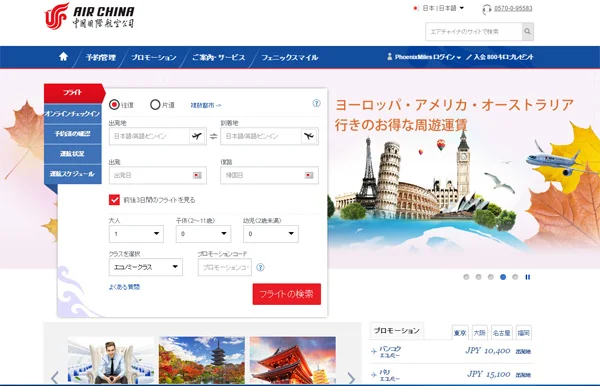This screenshot has height=386, width=600.
Task: Click plane icon beside バンコク fare
Action: (x=374, y=351)
